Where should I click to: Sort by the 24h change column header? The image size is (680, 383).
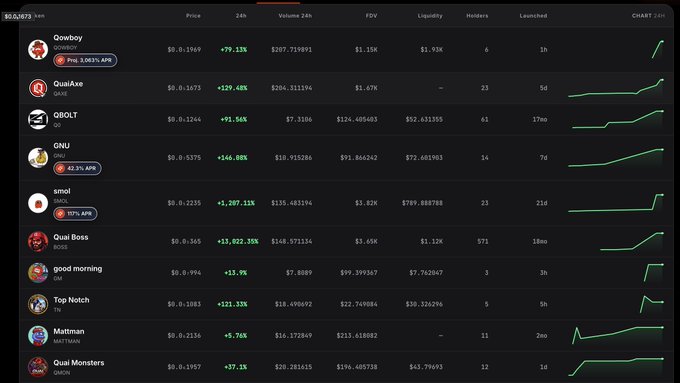tap(241, 16)
